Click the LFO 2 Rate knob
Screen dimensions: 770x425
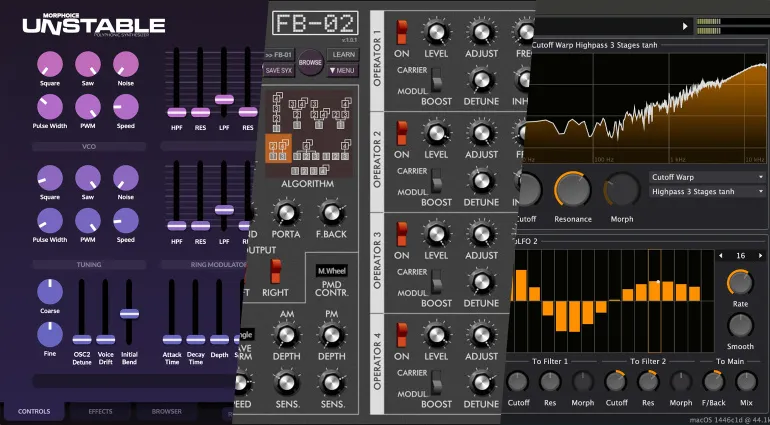740,283
